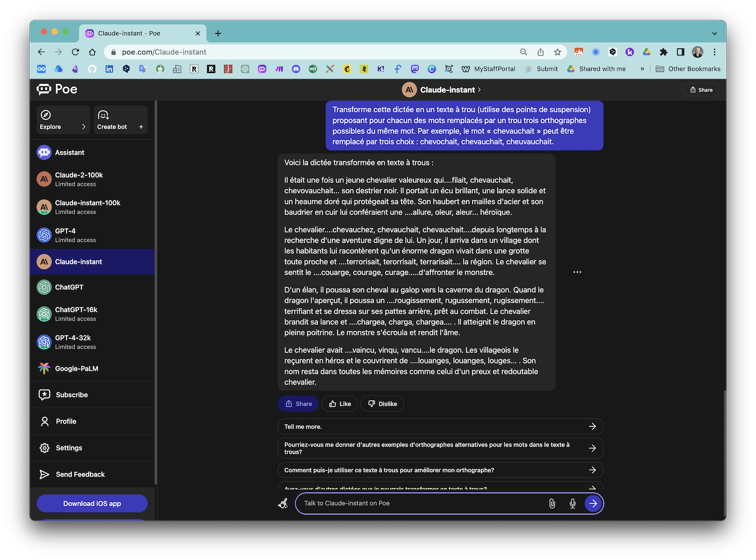756x560 pixels.
Task: Choose the 'Pourriez-vous me donner' suggested reply
Action: pyautogui.click(x=440, y=448)
